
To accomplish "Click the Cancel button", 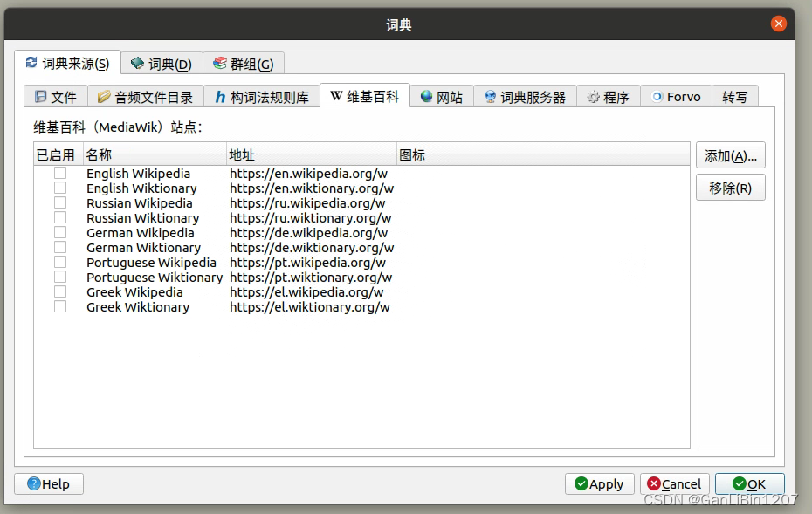I will [x=674, y=484].
